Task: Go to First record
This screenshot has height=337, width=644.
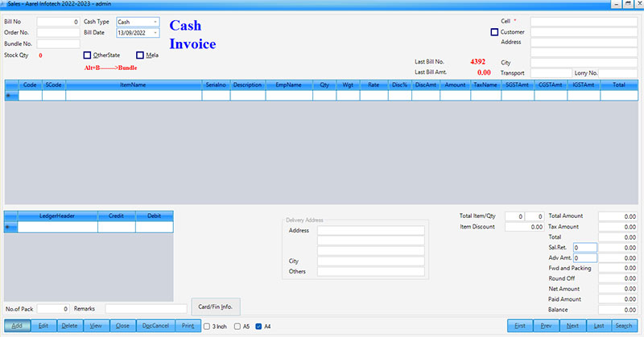Action: (x=520, y=326)
